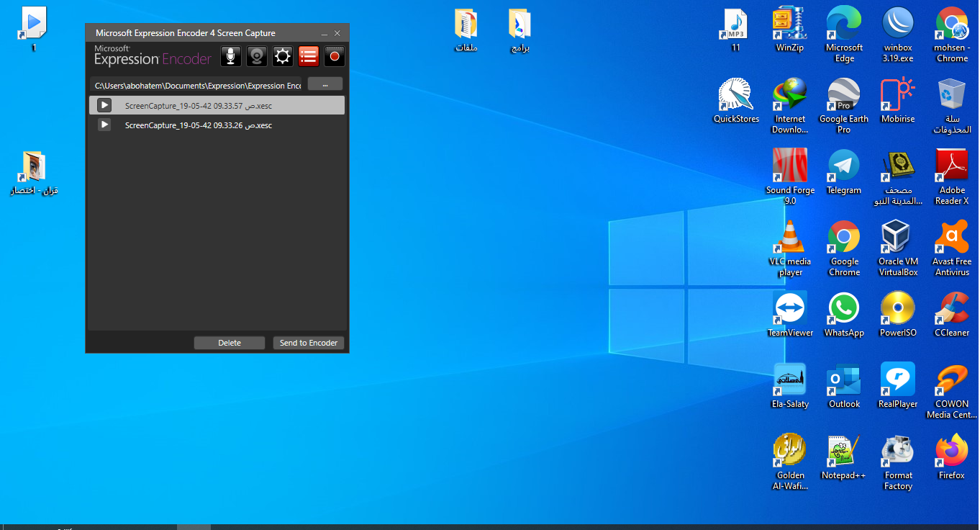980x530 pixels.
Task: Select the ScreenCapture 09.33.57 .xesc row
Action: [x=217, y=105]
